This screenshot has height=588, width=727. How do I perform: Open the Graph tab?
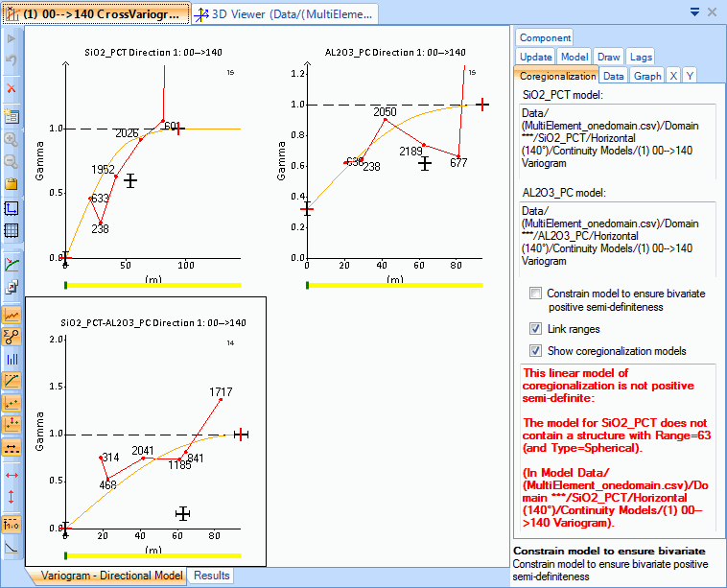(647, 76)
